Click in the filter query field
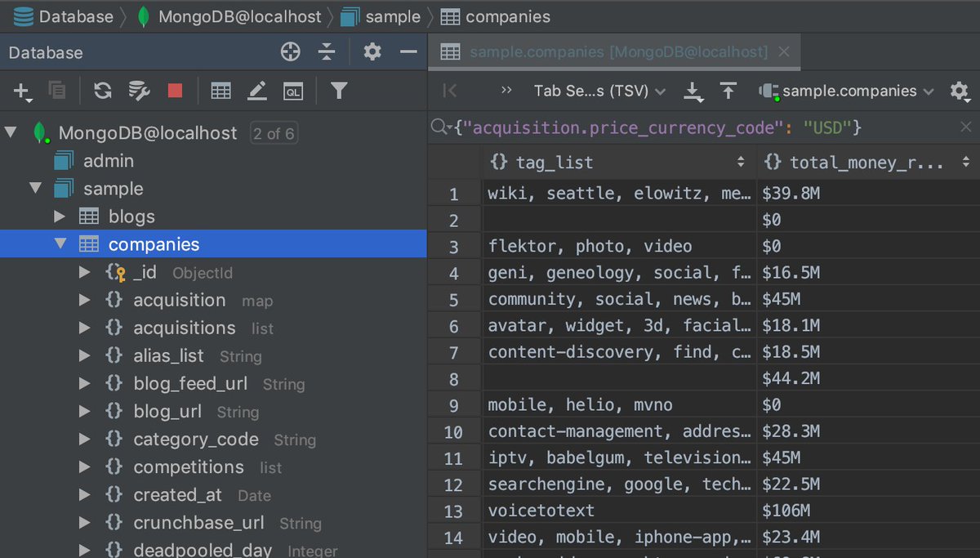 tap(702, 127)
